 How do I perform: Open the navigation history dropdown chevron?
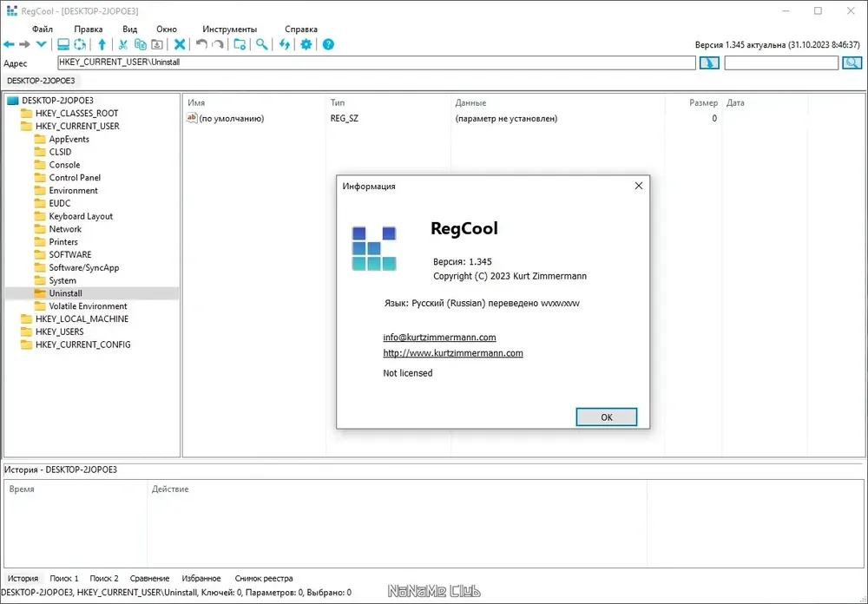[x=41, y=44]
